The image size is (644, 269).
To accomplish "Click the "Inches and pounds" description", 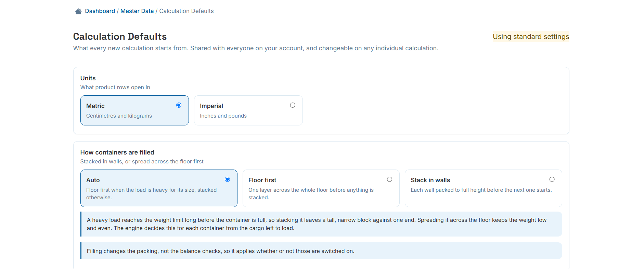I will pyautogui.click(x=223, y=116).
